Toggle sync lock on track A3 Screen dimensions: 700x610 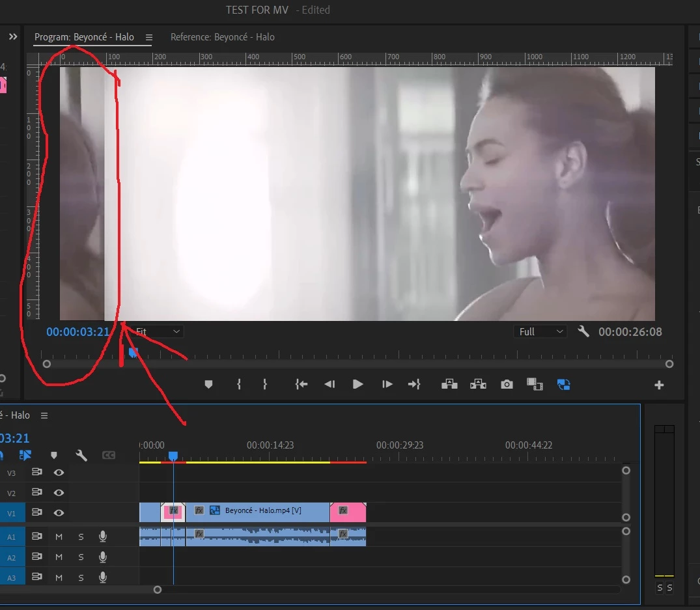point(36,576)
